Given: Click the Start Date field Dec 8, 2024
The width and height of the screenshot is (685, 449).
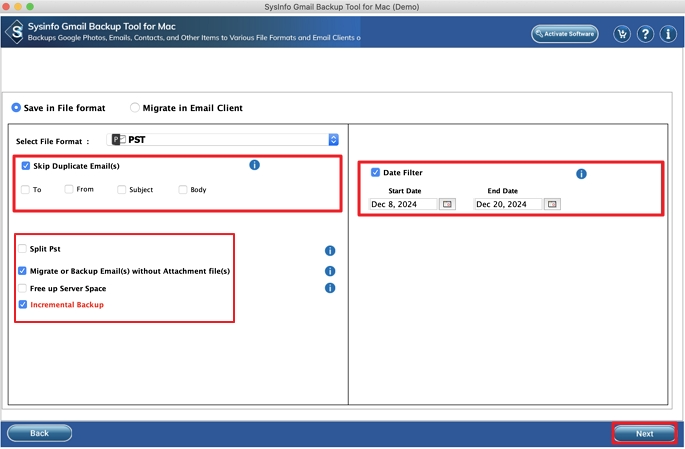Looking at the screenshot, I should [403, 204].
